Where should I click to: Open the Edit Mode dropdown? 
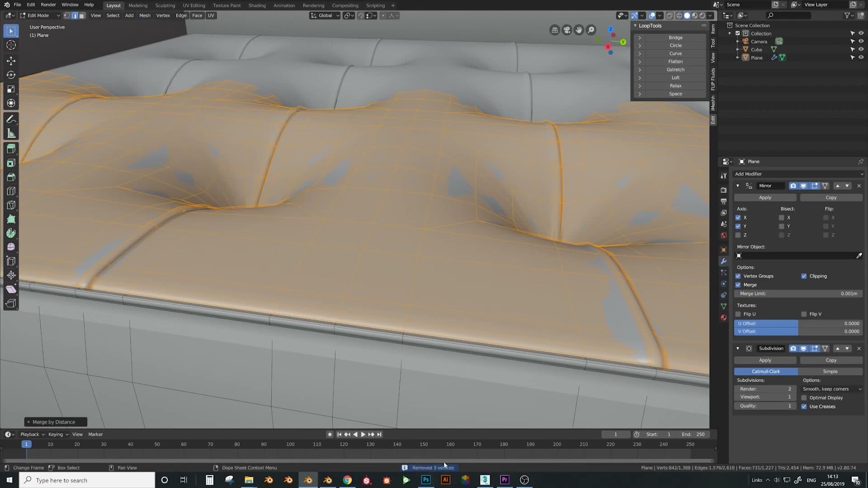(40, 15)
